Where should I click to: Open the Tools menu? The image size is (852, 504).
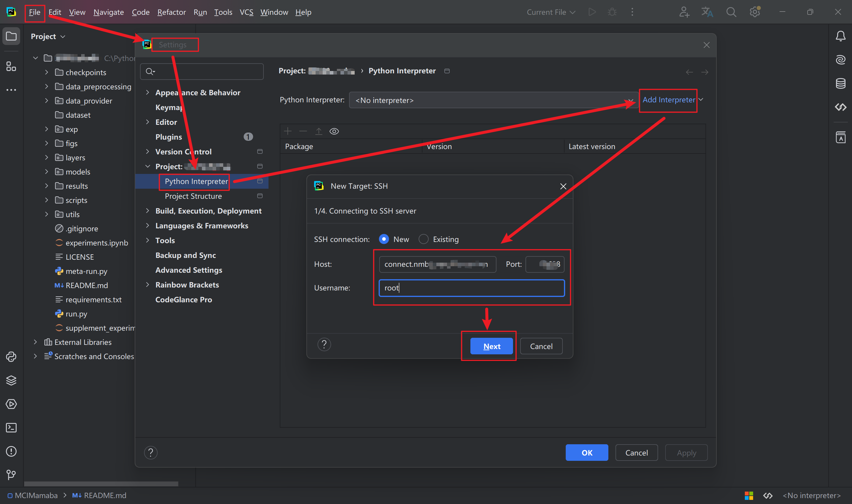click(x=223, y=12)
